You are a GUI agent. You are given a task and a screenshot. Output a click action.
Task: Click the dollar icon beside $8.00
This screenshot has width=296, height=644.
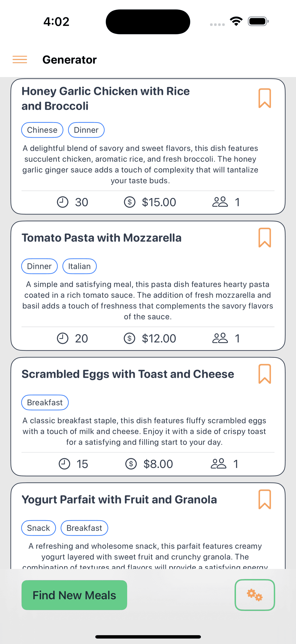click(131, 464)
